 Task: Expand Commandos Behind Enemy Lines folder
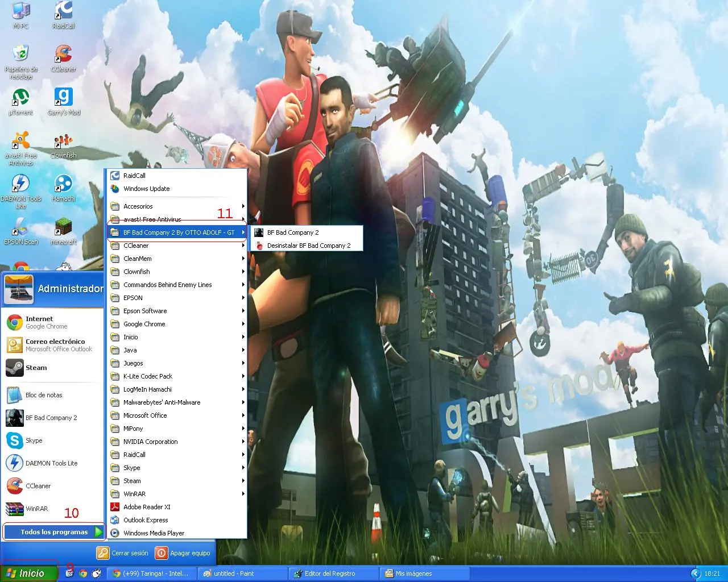click(x=177, y=285)
